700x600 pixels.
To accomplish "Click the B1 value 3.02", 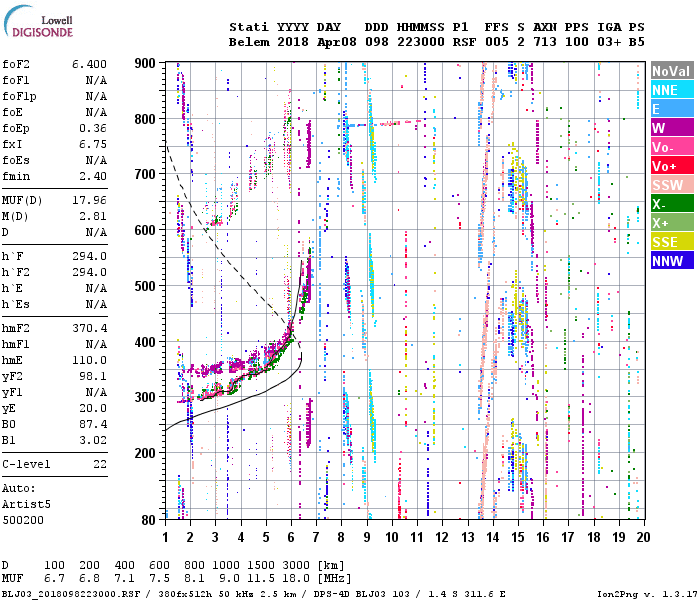I will [x=93, y=440].
